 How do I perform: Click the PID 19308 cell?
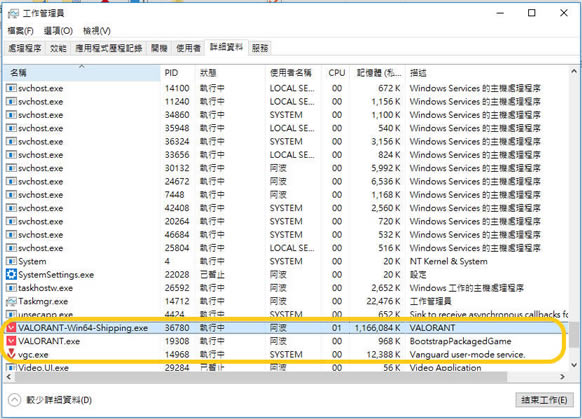[177, 341]
